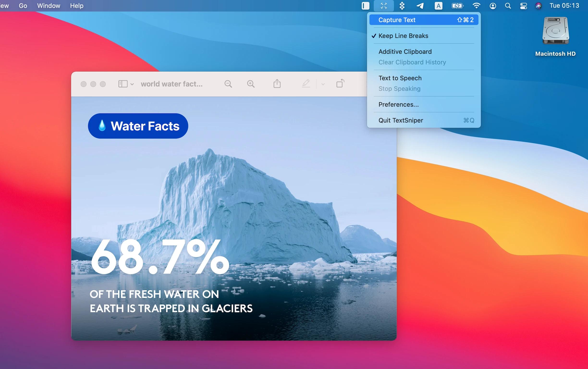Enable Additive Clipboard mode

pyautogui.click(x=404, y=51)
